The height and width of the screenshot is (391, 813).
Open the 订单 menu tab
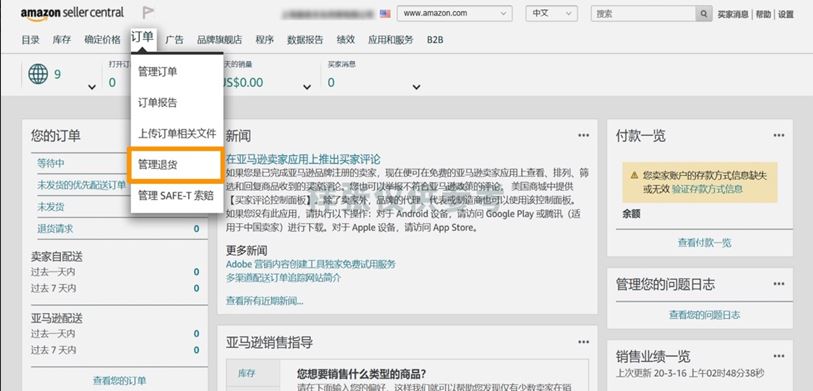click(142, 37)
